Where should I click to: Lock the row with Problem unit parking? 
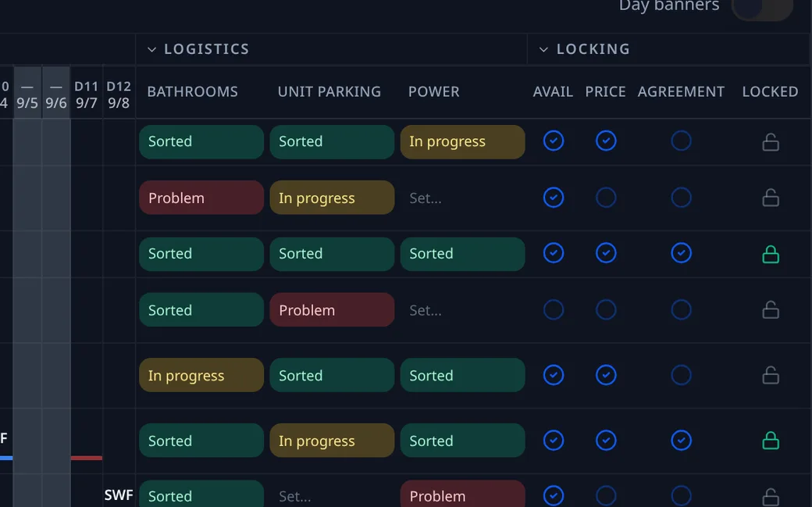[771, 310]
